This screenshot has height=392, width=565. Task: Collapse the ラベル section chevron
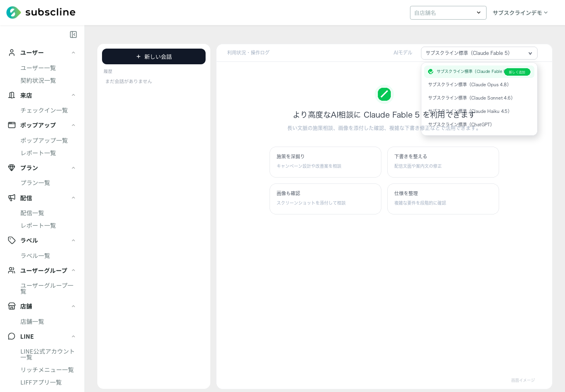coord(73,240)
